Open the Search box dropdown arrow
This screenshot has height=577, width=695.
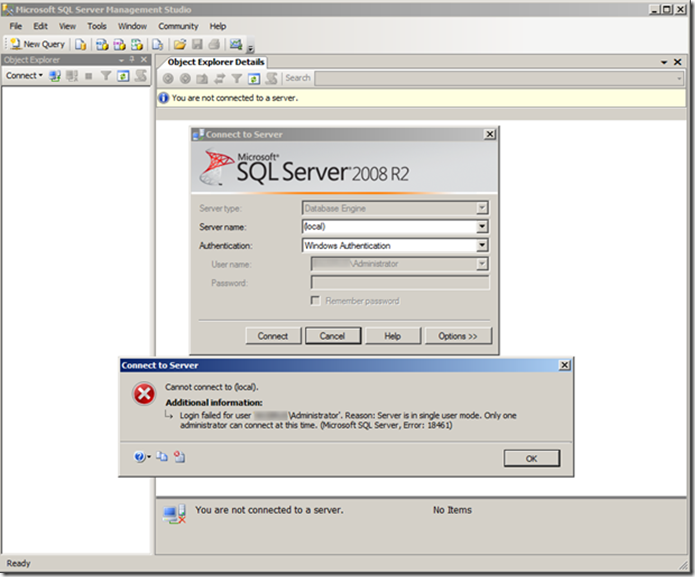679,78
